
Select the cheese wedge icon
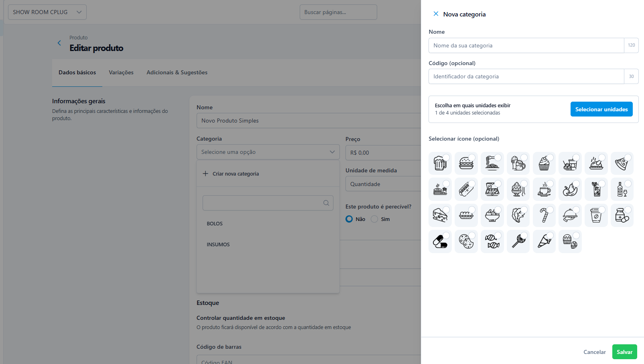coord(440,215)
